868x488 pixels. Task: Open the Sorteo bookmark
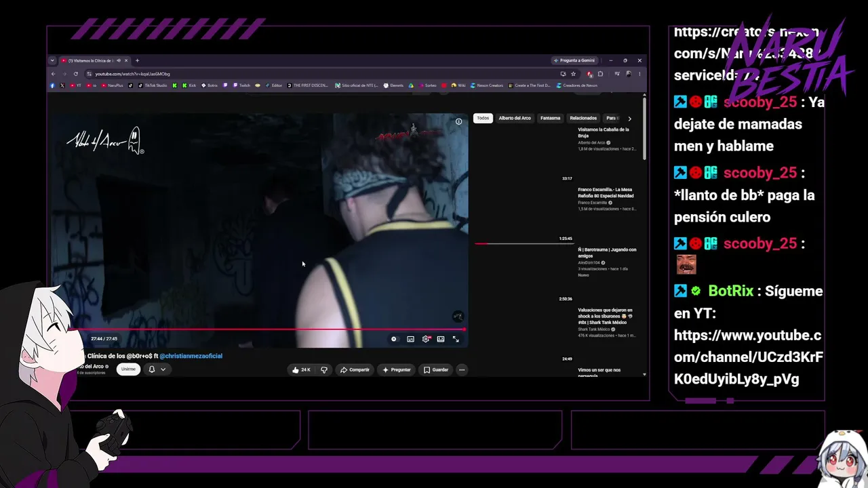[x=428, y=85]
